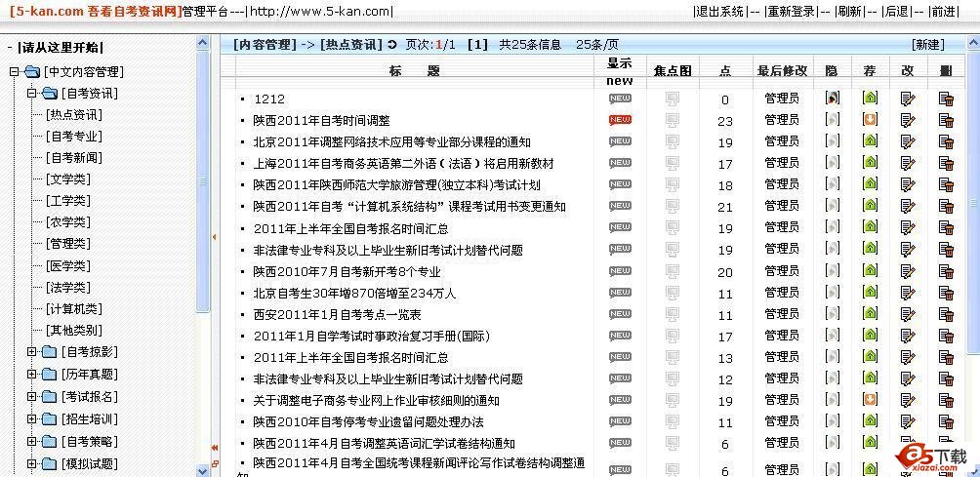This screenshot has height=477, width=980.
Task: Toggle NEW badge for 西安2011年1月自考考点 row
Action: point(620,313)
